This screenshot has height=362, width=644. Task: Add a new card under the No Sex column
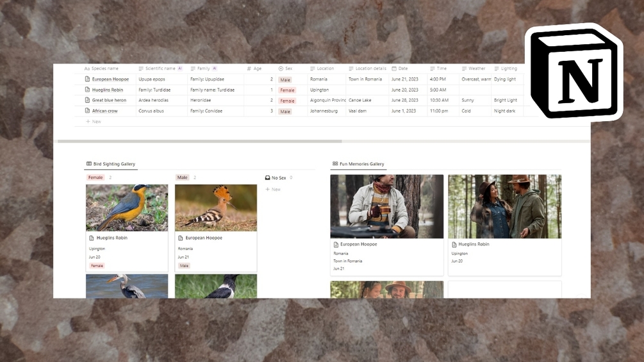tap(273, 189)
